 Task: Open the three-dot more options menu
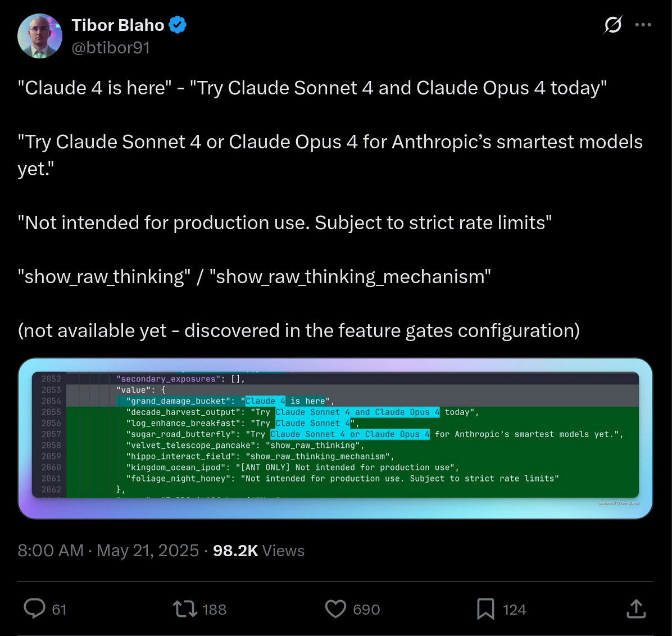(x=643, y=25)
